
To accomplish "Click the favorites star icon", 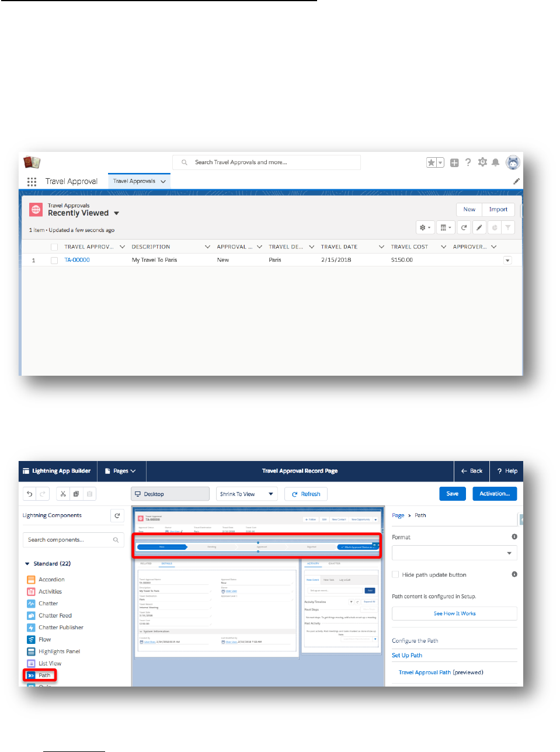I will (432, 162).
